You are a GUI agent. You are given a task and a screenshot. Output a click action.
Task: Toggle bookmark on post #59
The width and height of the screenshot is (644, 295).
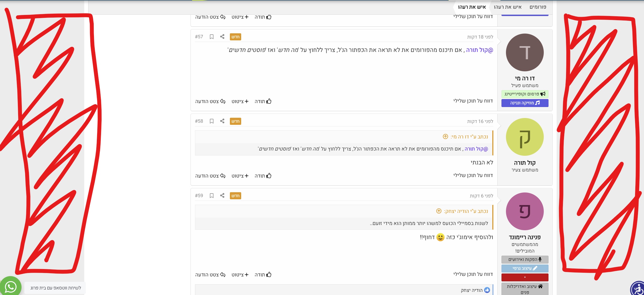212,196
